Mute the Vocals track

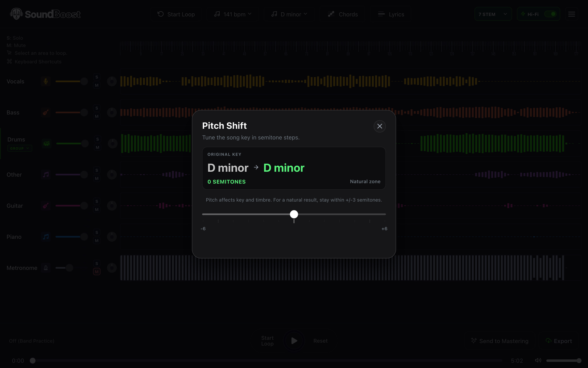pos(97,85)
